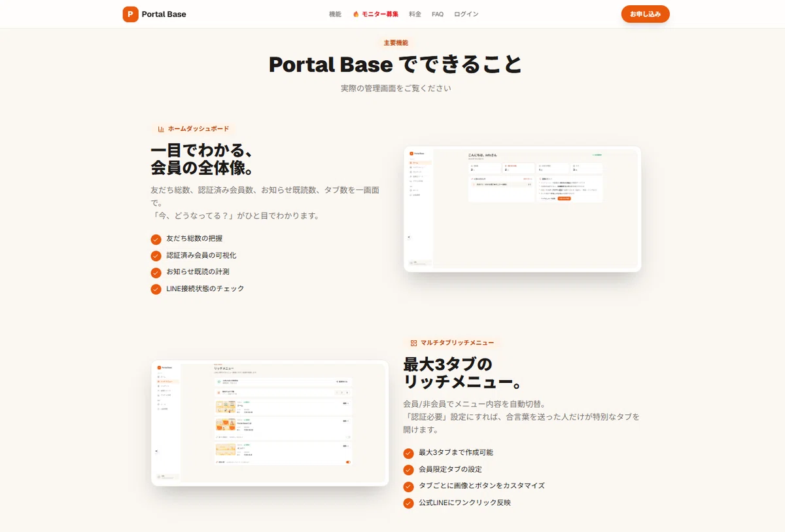785x532 pixels.
Task: Click the text 公式LINEにワンクリック反映
Action: 464,503
